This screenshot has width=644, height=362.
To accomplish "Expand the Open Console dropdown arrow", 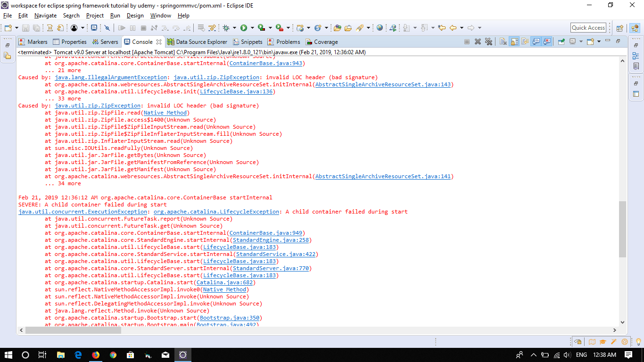I will pyautogui.click(x=599, y=41).
